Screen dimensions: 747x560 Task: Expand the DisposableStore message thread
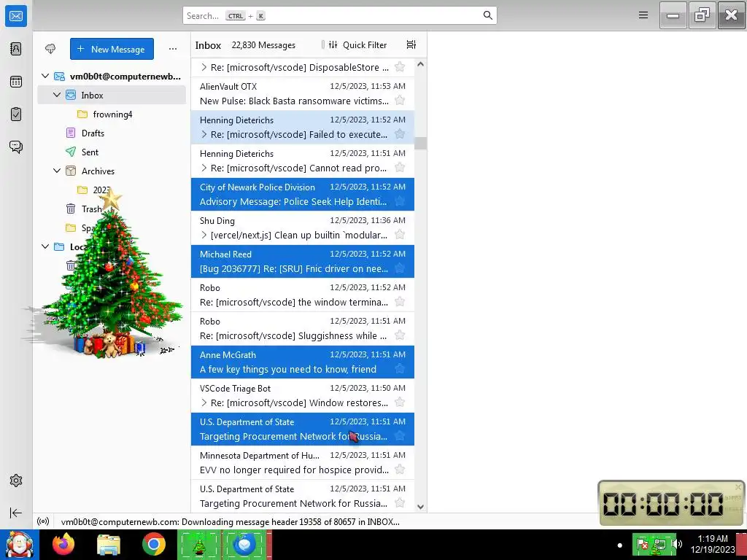(x=204, y=67)
